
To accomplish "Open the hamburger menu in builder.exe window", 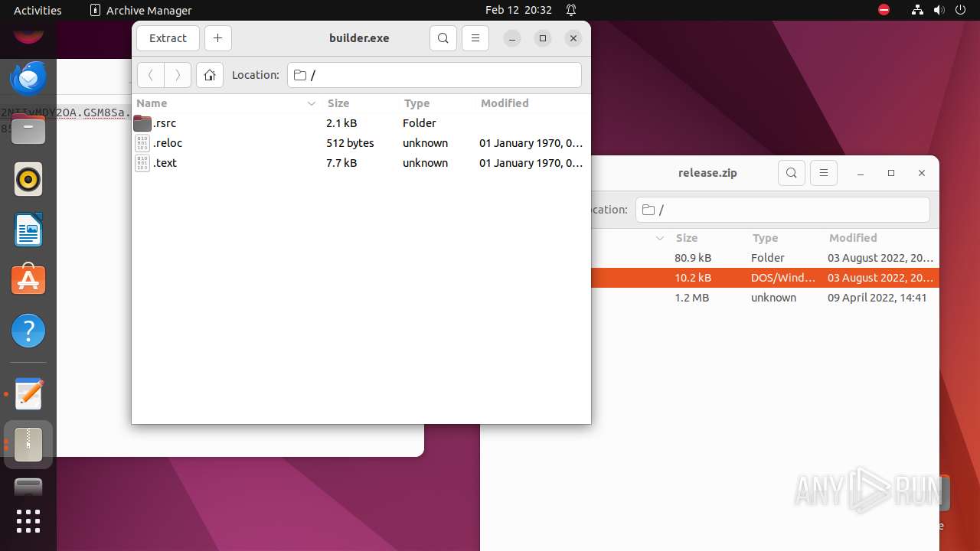I will [475, 38].
